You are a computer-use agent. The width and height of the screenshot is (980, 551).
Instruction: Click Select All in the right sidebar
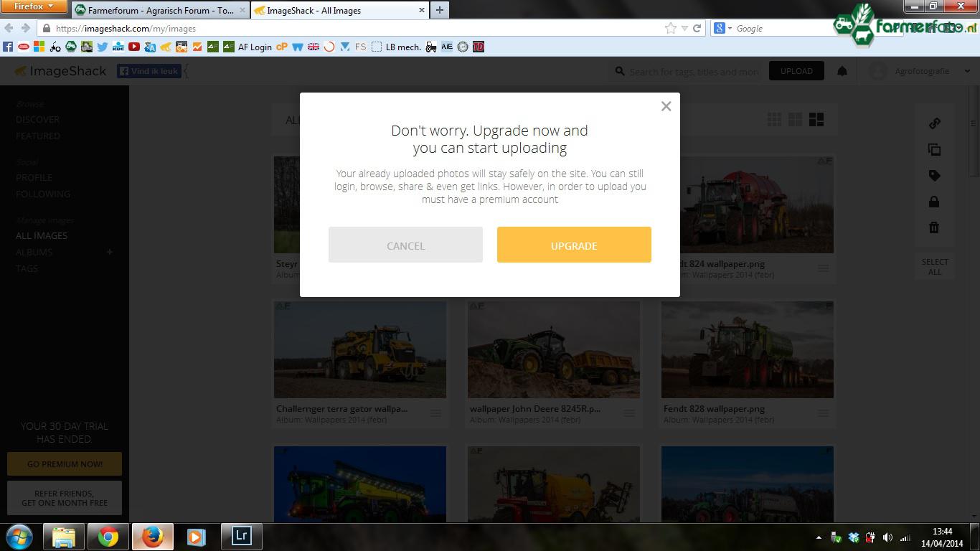pyautogui.click(x=934, y=266)
